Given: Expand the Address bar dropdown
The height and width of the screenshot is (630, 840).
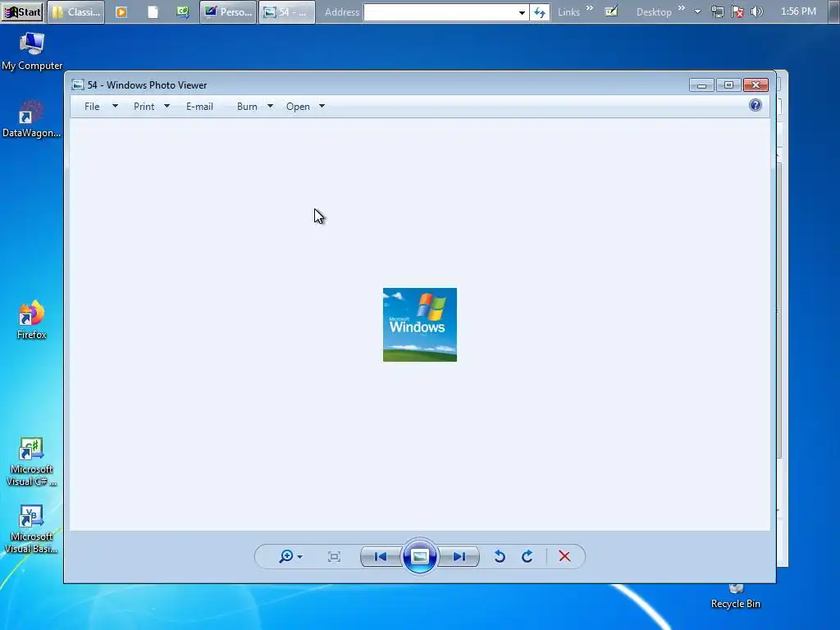Looking at the screenshot, I should pos(522,12).
